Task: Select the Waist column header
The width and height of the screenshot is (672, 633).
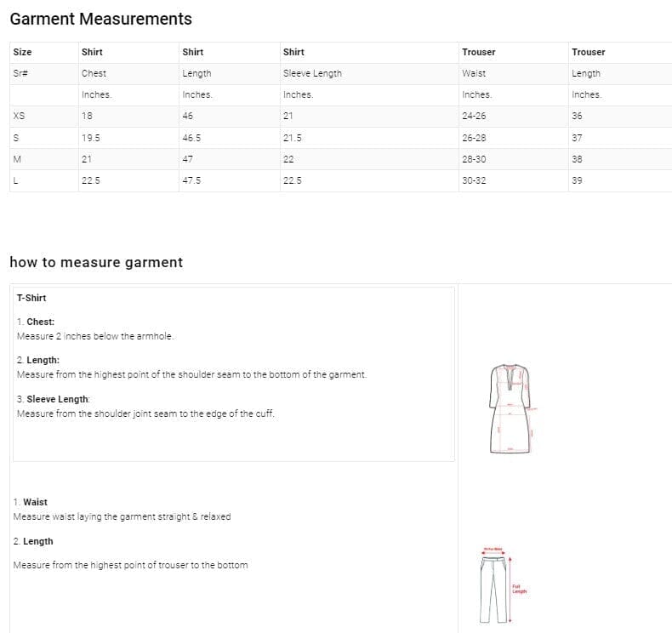Action: 473,73
